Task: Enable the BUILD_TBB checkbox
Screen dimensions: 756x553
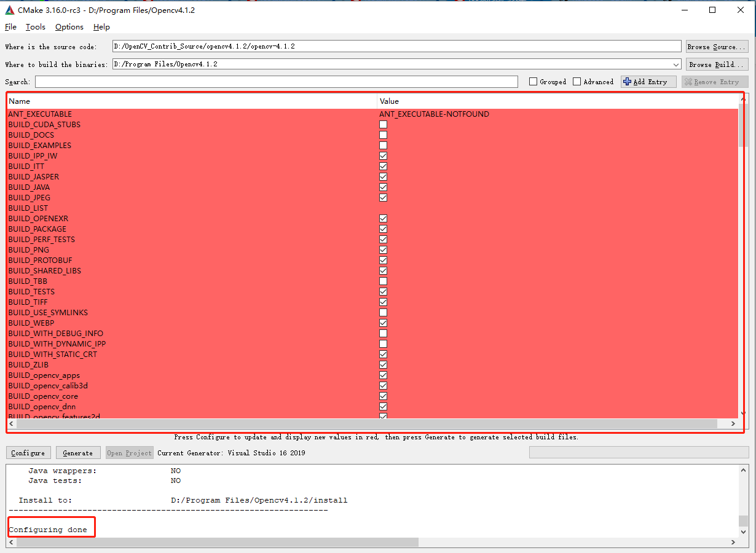Action: click(383, 281)
